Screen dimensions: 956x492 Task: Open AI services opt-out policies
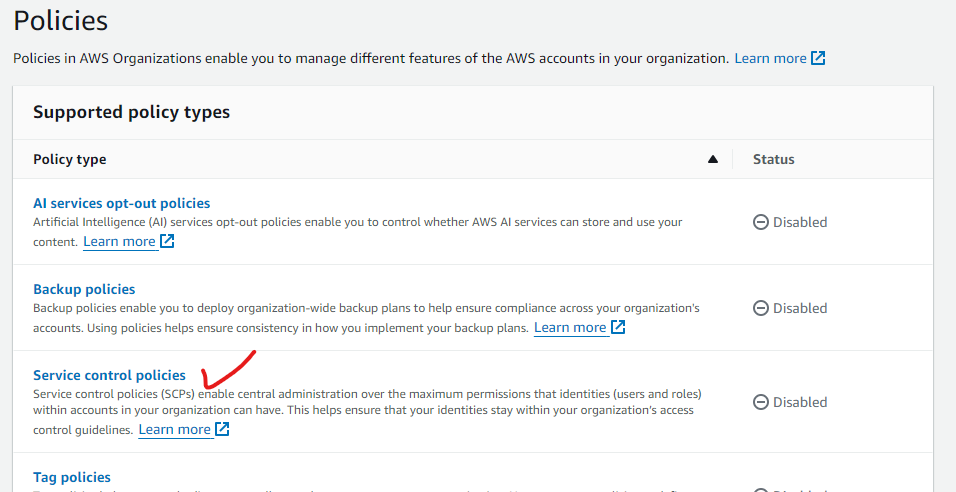122,203
